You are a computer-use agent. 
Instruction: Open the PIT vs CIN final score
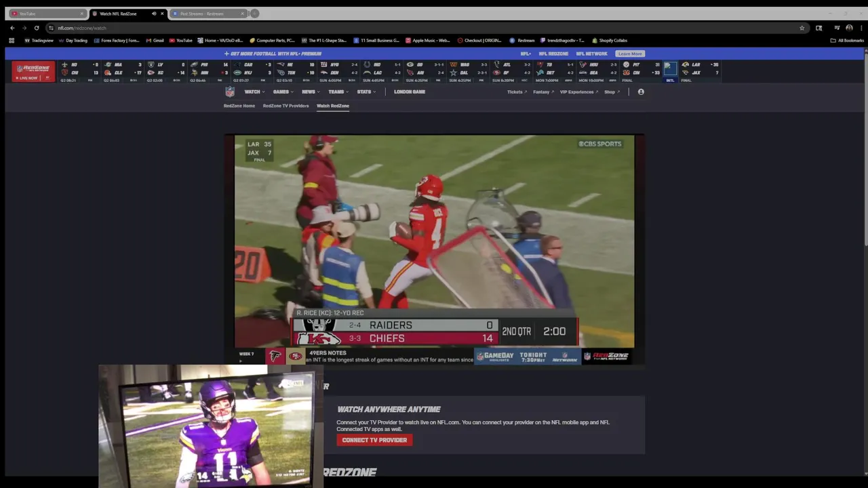coord(642,71)
